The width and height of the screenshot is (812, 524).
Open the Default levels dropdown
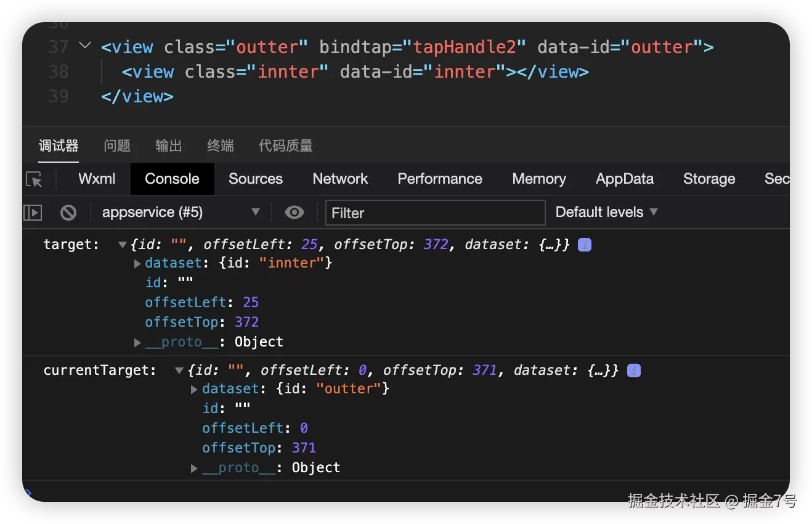606,213
